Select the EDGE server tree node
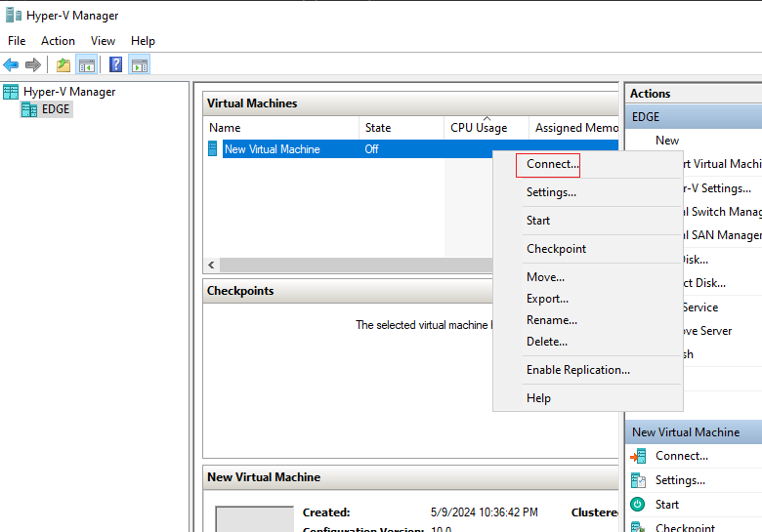The image size is (762, 532). point(47,109)
